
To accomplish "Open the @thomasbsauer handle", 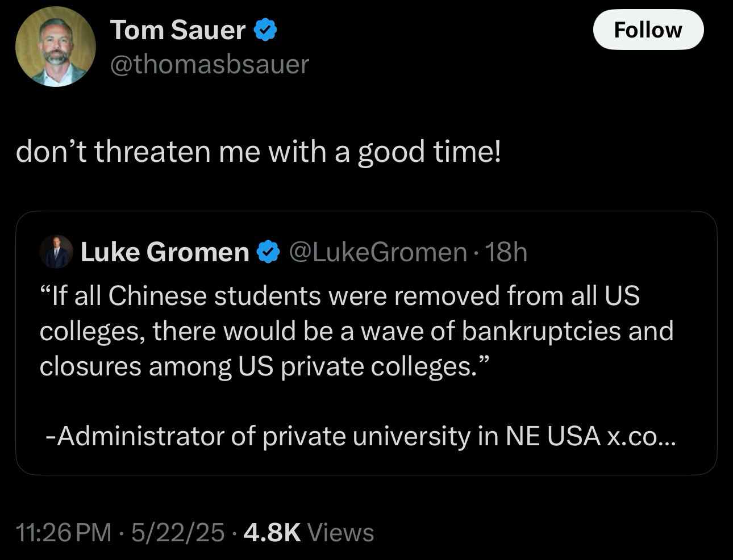I will coord(209,64).
